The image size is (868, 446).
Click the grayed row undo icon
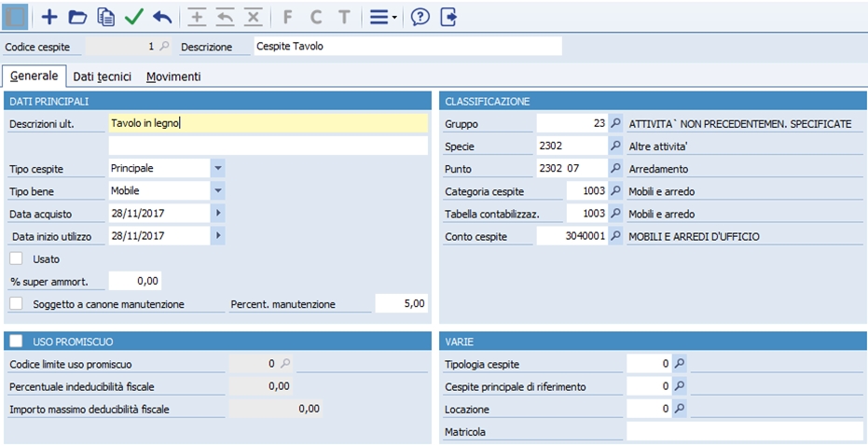pyautogui.click(x=225, y=17)
